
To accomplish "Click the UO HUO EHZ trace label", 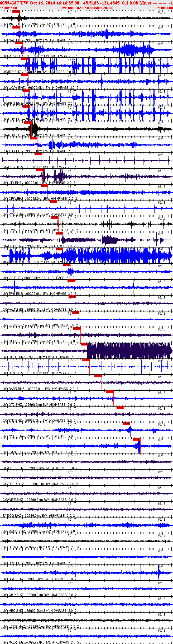I will pyautogui.click(x=40, y=119).
